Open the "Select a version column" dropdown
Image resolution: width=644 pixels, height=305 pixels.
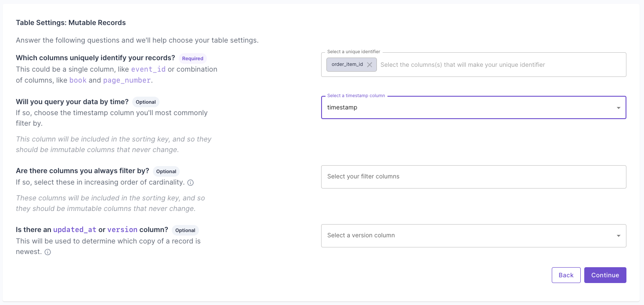click(474, 236)
